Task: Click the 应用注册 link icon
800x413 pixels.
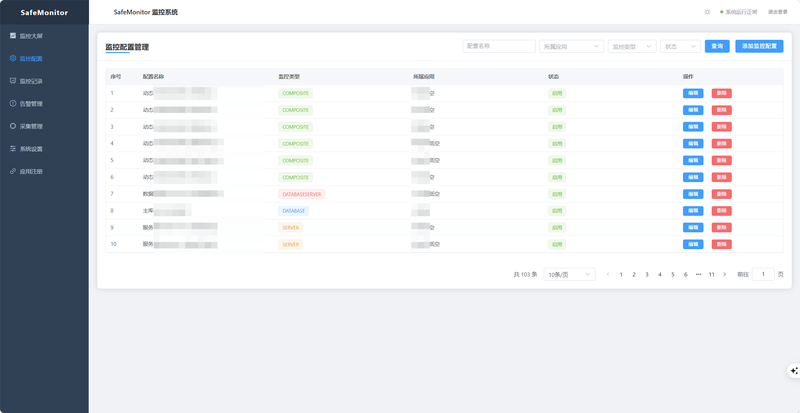Action: 13,171
